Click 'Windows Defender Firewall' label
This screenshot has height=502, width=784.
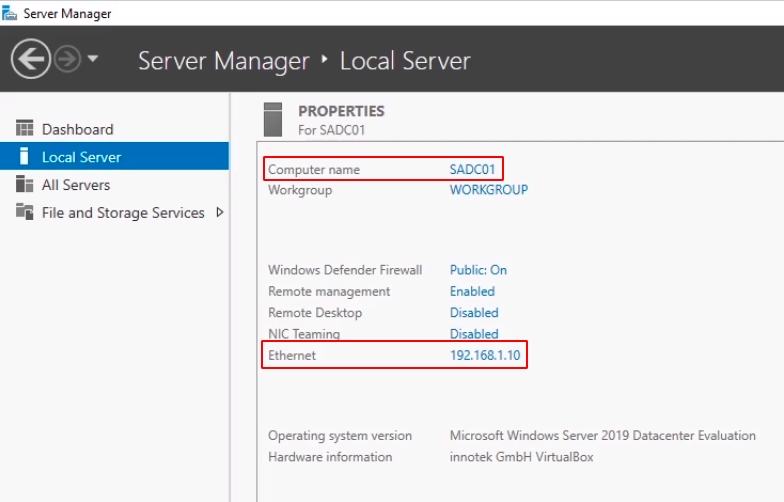(x=345, y=270)
